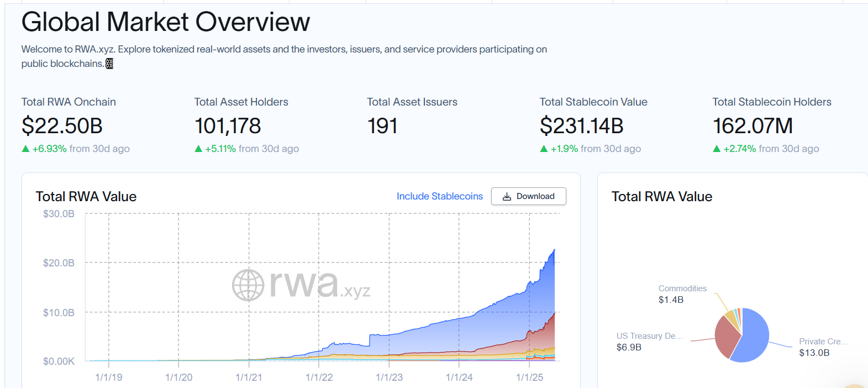Screen dimensions: 868x388
Task: Click the Private Cre… $13.0B label
Action: (823, 347)
